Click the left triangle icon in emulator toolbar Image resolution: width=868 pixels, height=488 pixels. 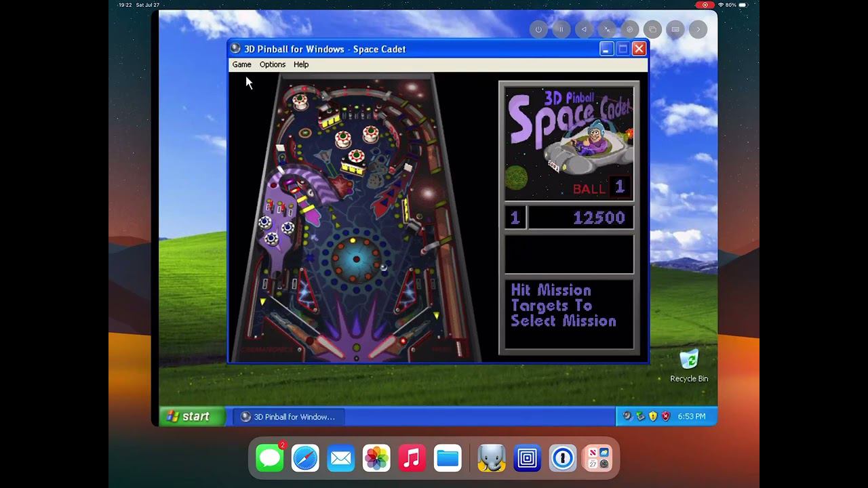click(x=584, y=29)
